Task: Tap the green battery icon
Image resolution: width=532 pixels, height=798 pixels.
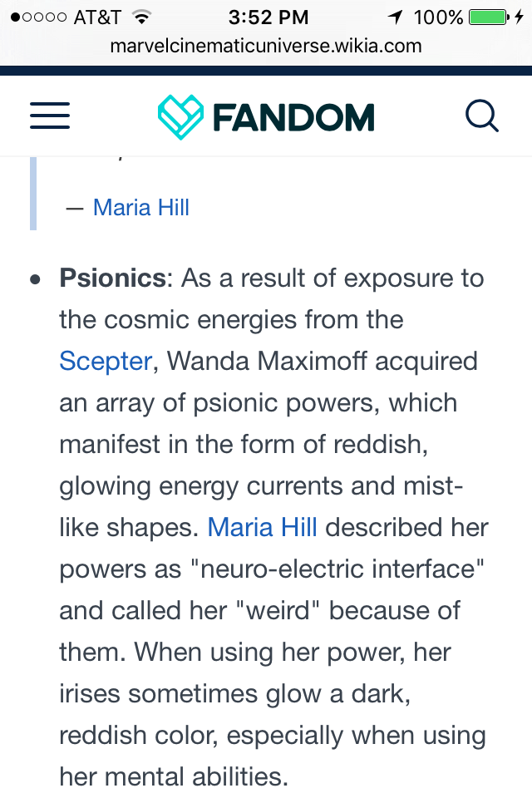Action: coord(489,17)
